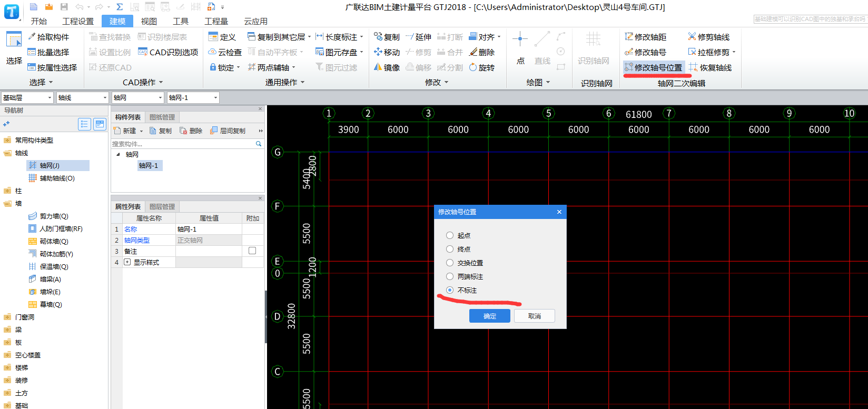
Task: Select the 复制 copy tool in ribbon
Action: (387, 37)
